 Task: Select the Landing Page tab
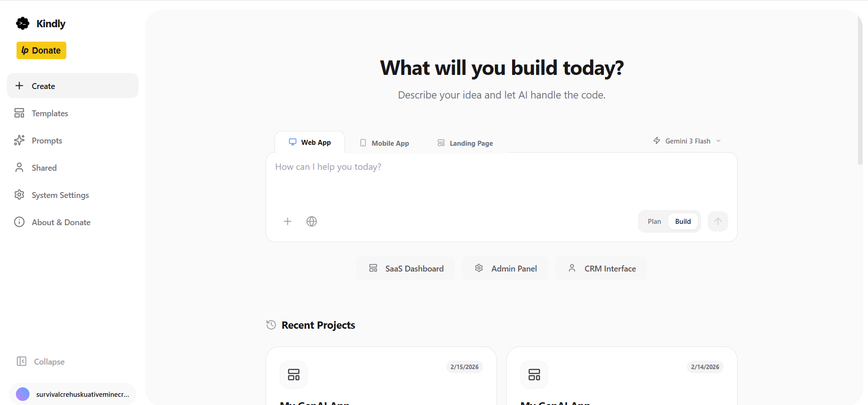point(464,143)
